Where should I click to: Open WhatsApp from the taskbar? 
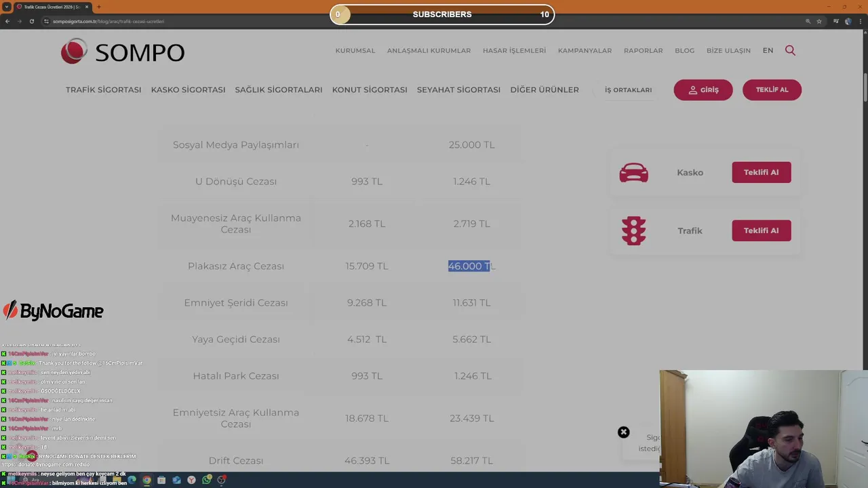[206, 480]
